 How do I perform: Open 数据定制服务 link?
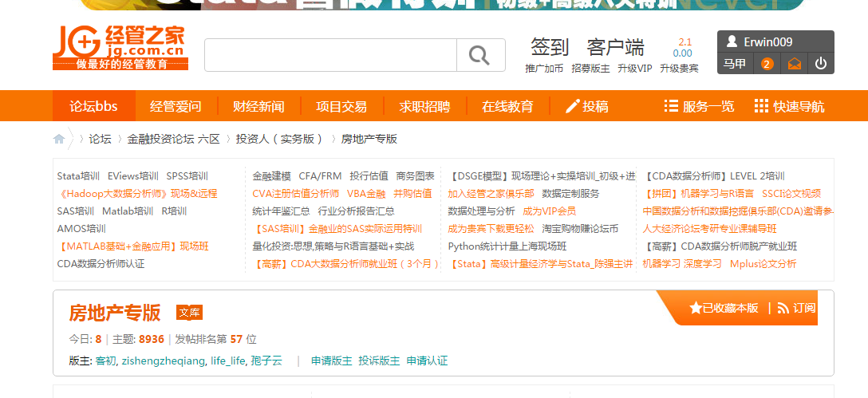(570, 194)
